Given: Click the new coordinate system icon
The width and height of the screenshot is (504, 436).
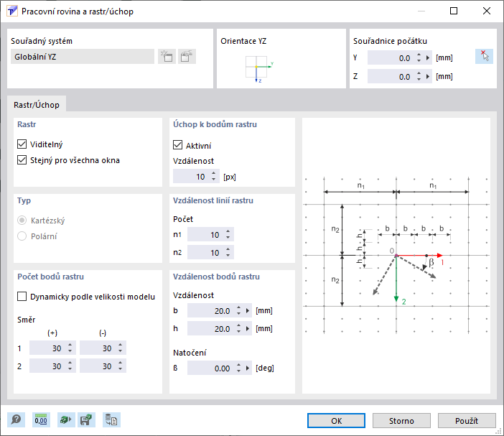Looking at the screenshot, I should (167, 57).
